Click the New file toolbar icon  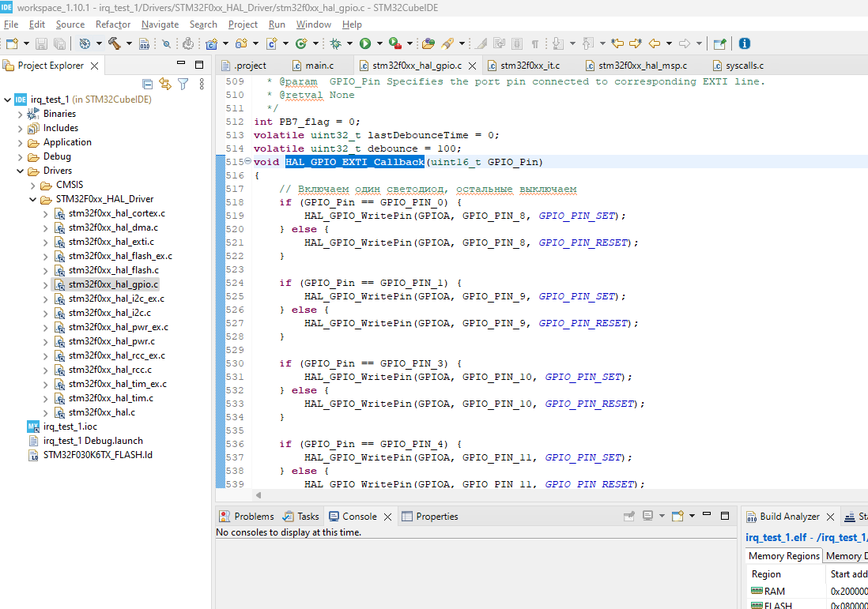click(x=12, y=43)
